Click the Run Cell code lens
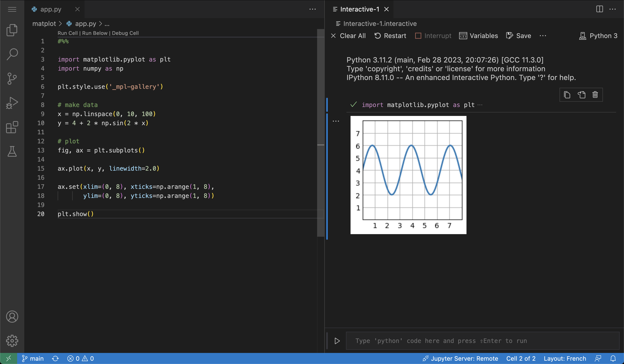The width and height of the screenshot is (624, 364). coord(67,33)
